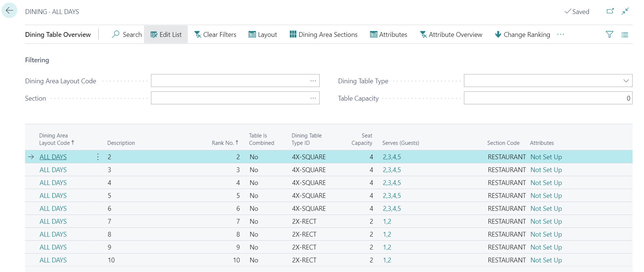The image size is (644, 272).
Task: Open Dining Area Sections
Action: (323, 35)
